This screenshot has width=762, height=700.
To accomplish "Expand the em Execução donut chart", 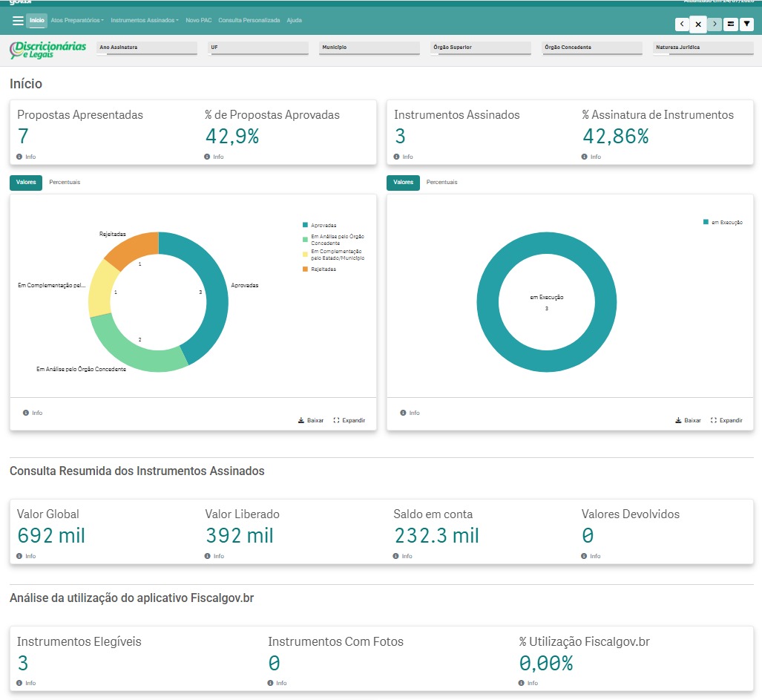I will tap(726, 420).
